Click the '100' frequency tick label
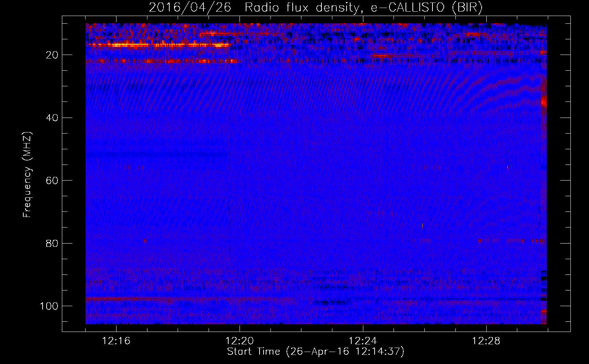Image resolution: width=589 pixels, height=364 pixels. (x=49, y=306)
